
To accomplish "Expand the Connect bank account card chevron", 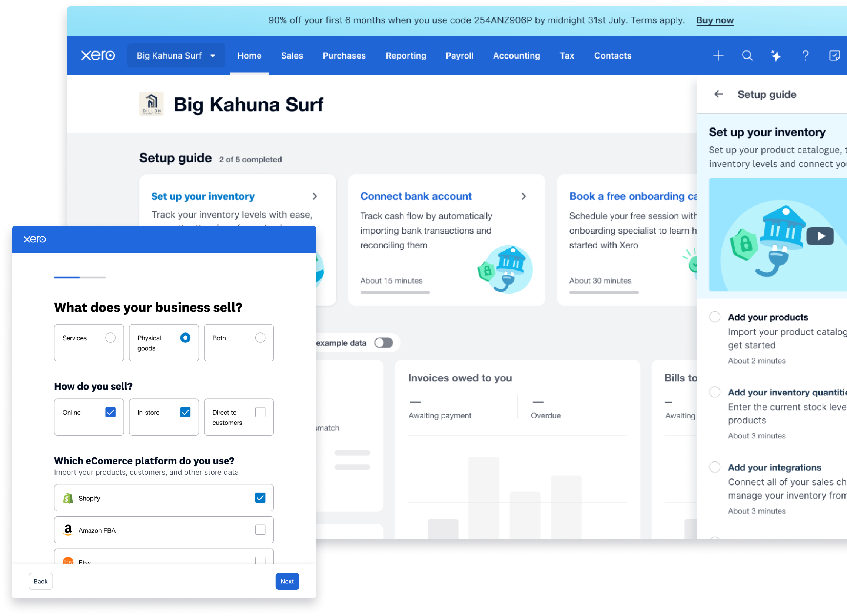I will click(x=524, y=196).
